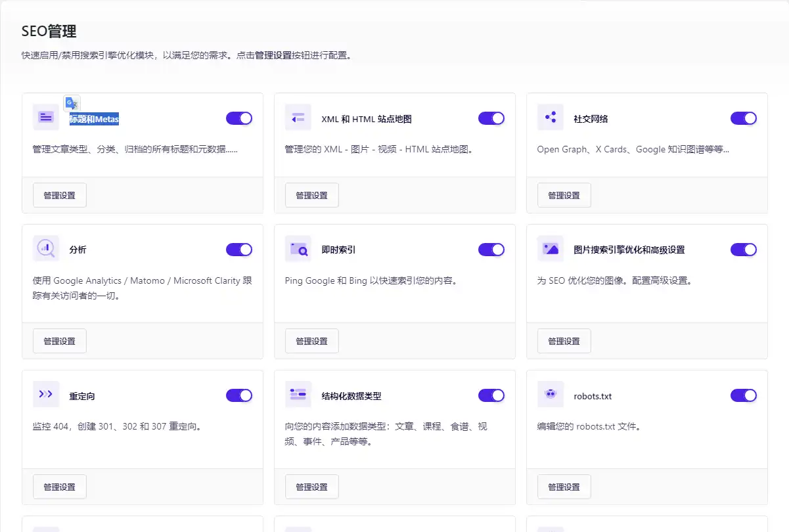Image resolution: width=789 pixels, height=532 pixels.
Task: Click the 标题和Metas card icon
Action: tap(45, 117)
